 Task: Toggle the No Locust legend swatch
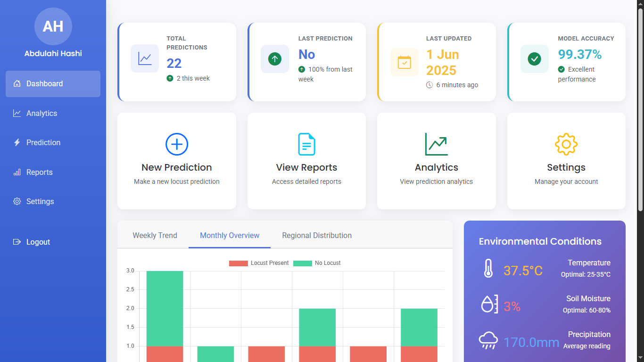click(303, 263)
